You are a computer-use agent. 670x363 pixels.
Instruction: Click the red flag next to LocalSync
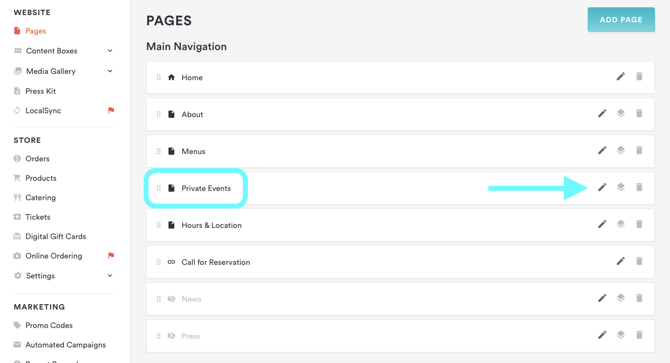tap(111, 110)
